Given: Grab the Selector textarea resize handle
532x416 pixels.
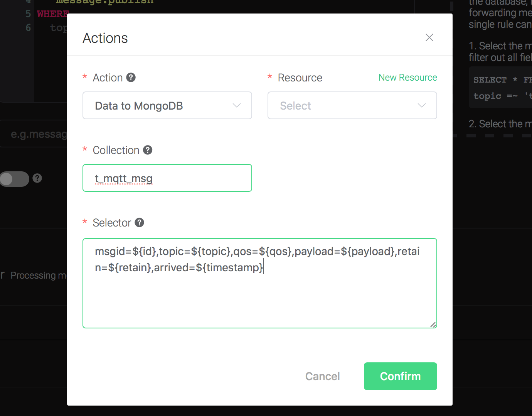Looking at the screenshot, I should [433, 325].
